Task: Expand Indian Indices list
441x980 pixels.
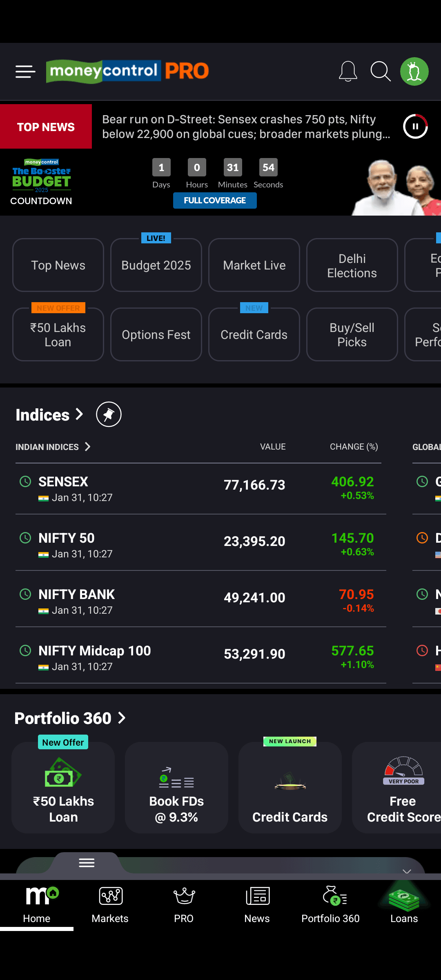Action: tap(87, 447)
